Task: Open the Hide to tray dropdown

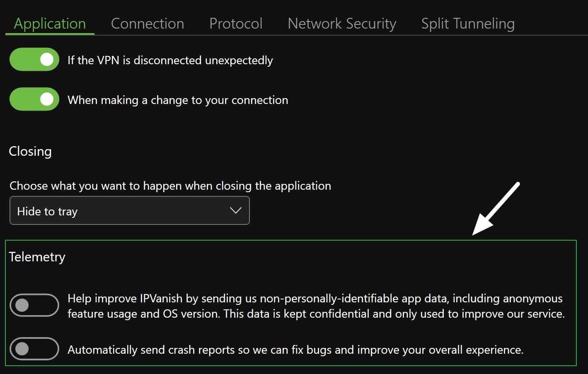Action: [129, 211]
